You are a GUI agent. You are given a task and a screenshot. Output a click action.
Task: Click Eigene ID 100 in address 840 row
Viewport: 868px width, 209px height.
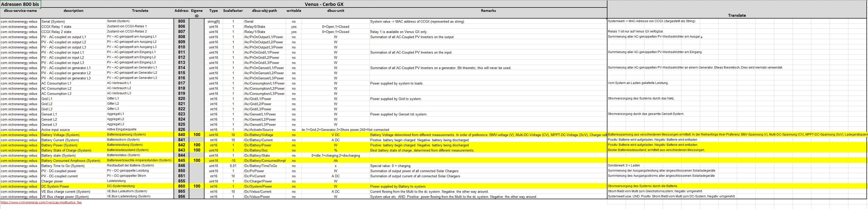pos(197,135)
